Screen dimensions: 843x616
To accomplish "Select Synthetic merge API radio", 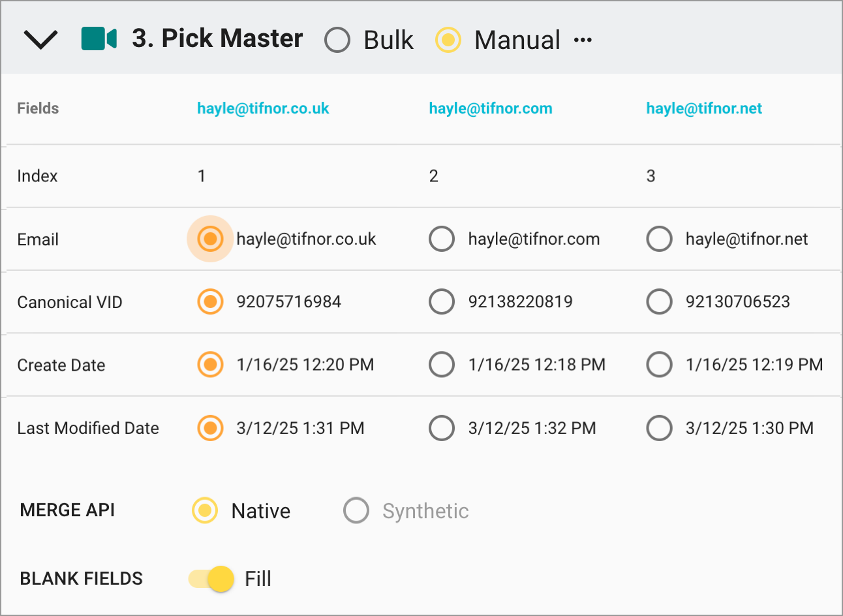I will pos(356,510).
